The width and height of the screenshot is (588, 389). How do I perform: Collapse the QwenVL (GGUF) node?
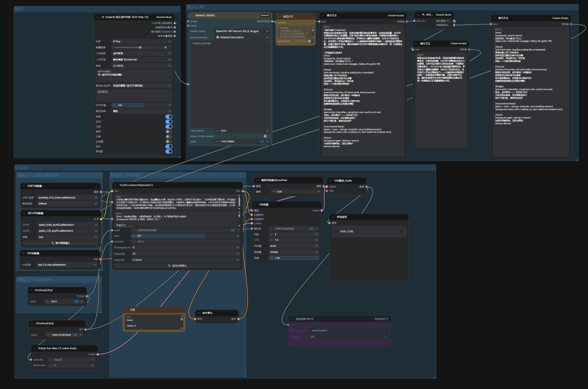click(191, 15)
